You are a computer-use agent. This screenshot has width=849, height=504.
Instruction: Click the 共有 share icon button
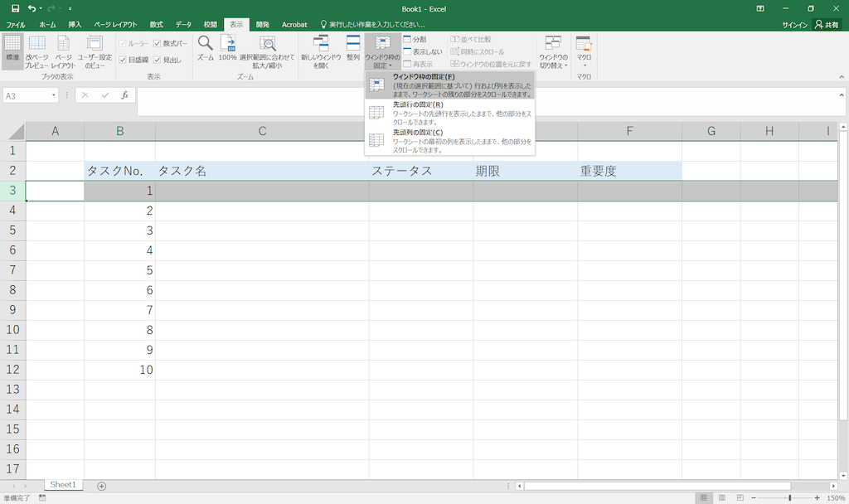(x=827, y=24)
